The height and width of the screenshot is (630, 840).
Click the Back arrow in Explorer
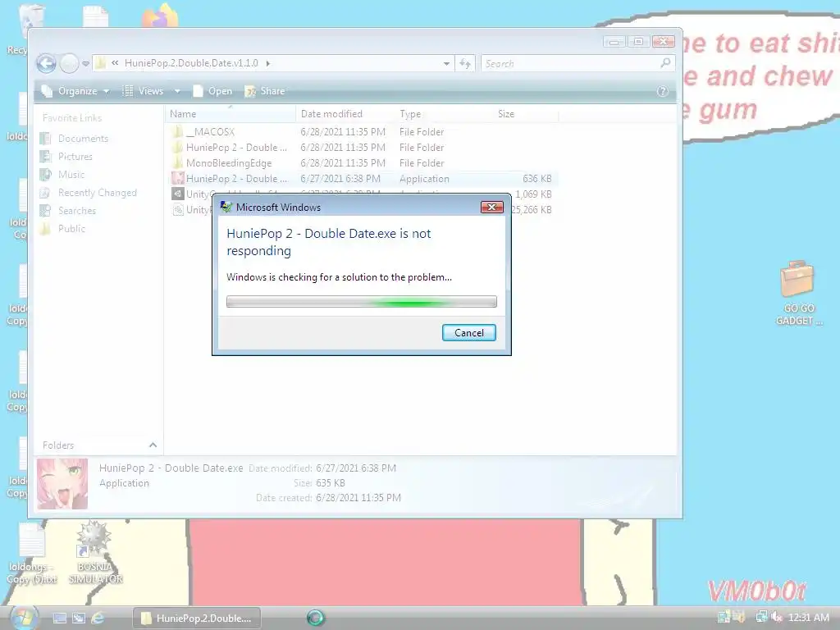(x=47, y=64)
